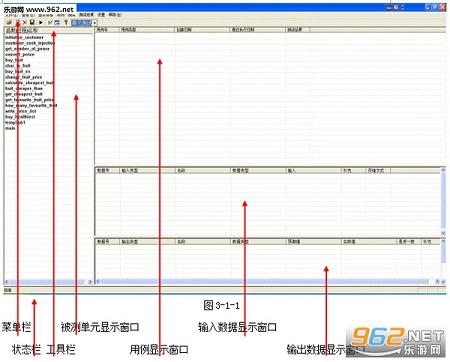The height and width of the screenshot is (362, 450).
Task: Click the yellow help toolbar icon
Action: click(66, 22)
